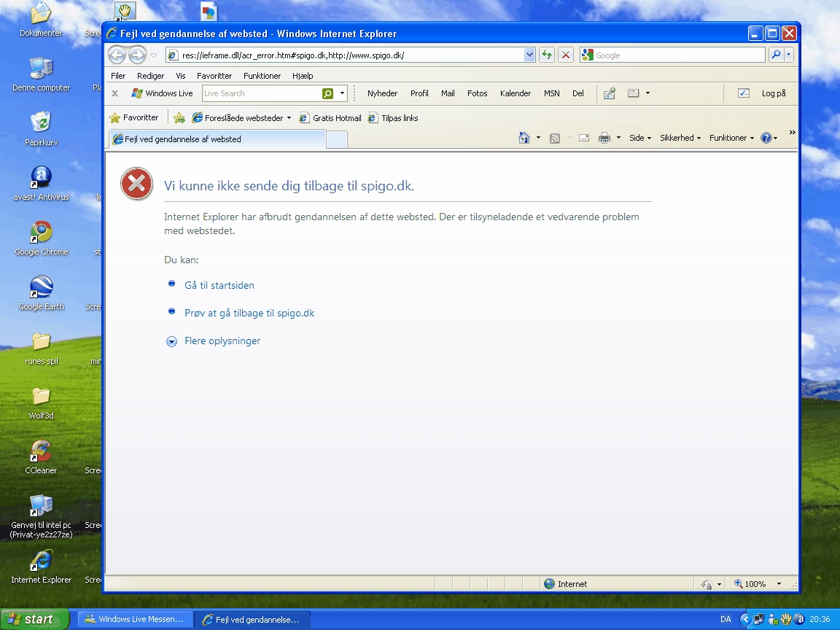This screenshot has height=630, width=840.
Task: Expand the address bar URL dropdown
Action: pos(529,55)
